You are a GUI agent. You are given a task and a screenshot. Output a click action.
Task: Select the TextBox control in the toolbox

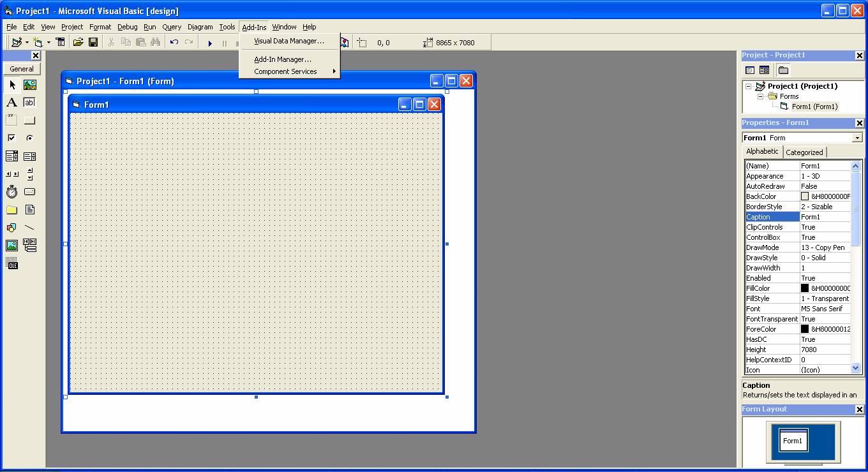[29, 102]
